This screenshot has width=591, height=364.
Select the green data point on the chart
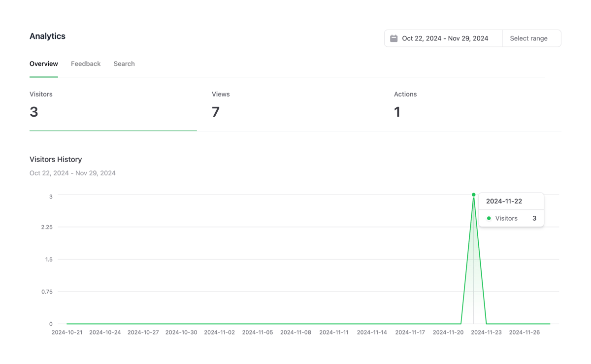click(x=473, y=195)
